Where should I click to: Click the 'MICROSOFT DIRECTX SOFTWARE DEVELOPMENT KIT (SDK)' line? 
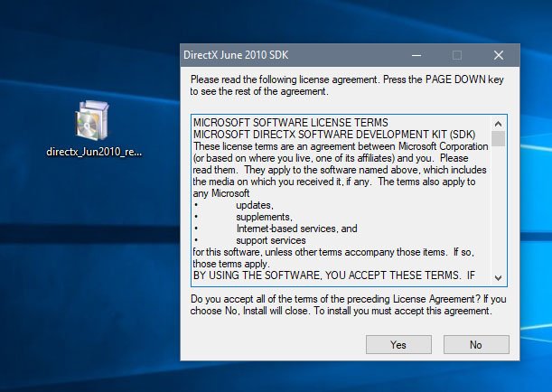334,135
